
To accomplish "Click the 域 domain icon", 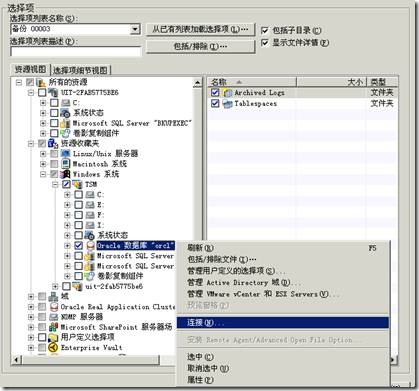I will pos(53,296).
